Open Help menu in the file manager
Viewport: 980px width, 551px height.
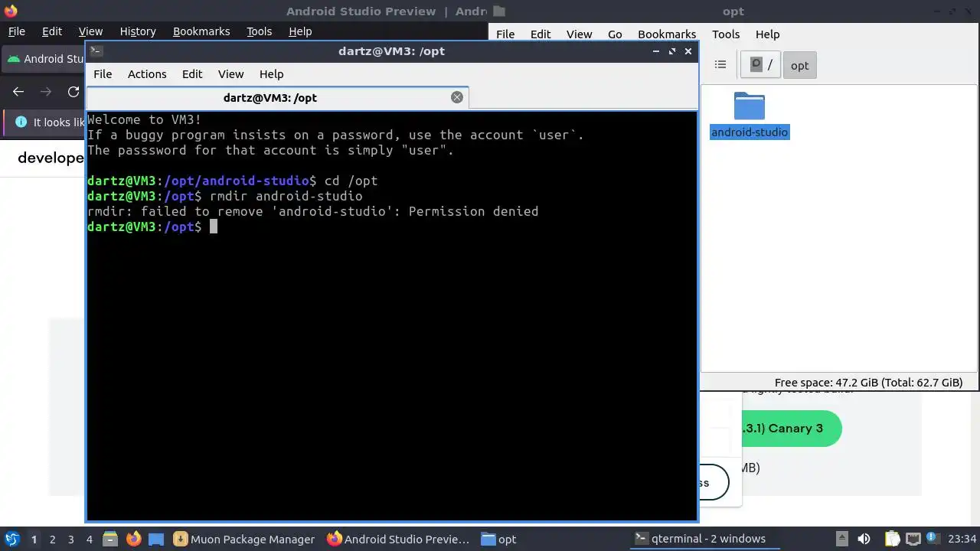[x=767, y=34]
